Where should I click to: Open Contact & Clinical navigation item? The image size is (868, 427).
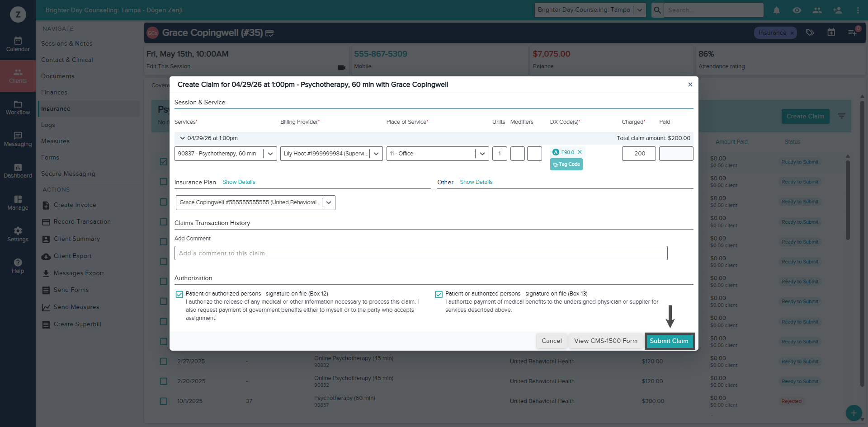[67, 60]
